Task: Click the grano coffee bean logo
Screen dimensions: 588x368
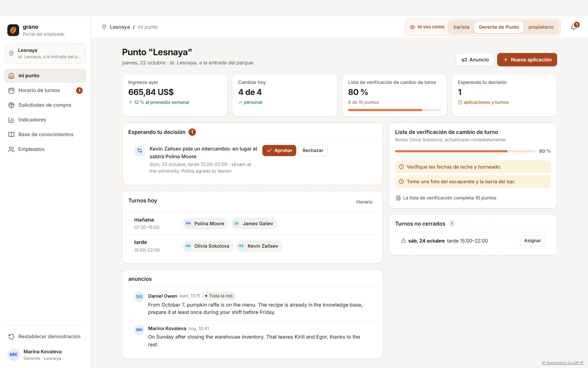Action: (x=13, y=30)
